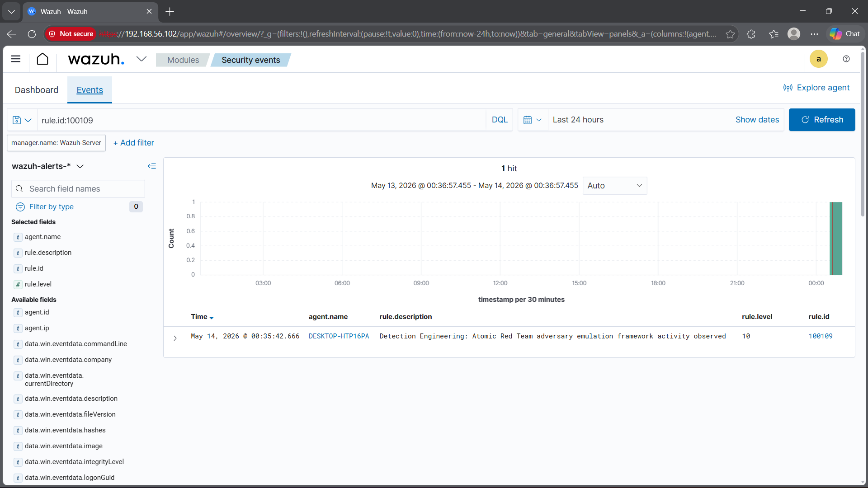Switch to the Events tab
Screen dimensions: 868x488
[x=90, y=90]
